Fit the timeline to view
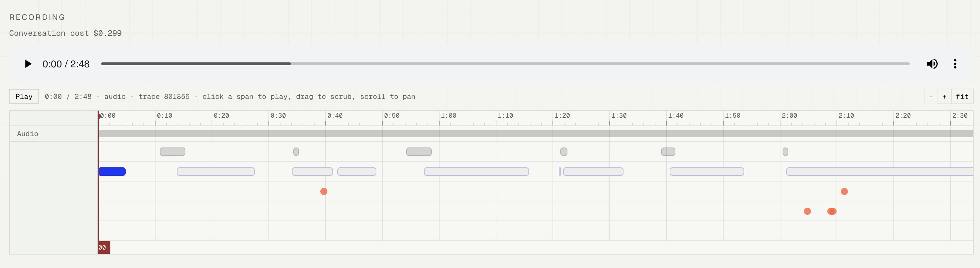 962,96
